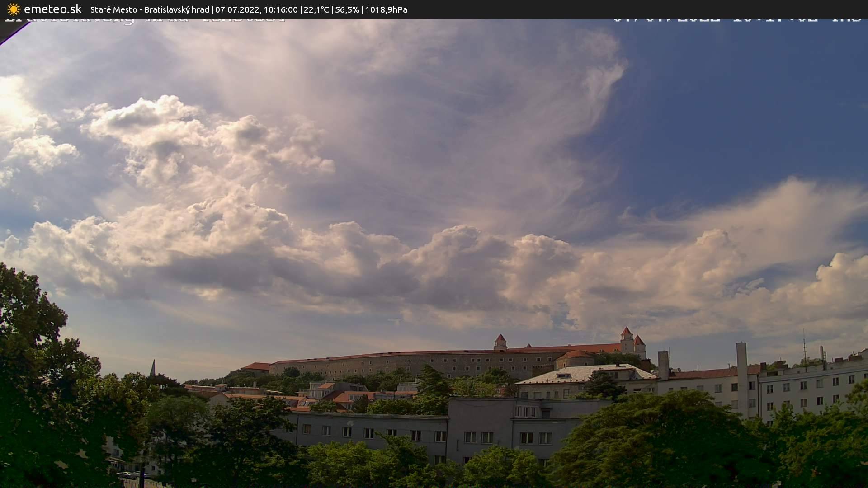
Task: Click the 1018,9hPa pressure reading
Action: tap(386, 9)
